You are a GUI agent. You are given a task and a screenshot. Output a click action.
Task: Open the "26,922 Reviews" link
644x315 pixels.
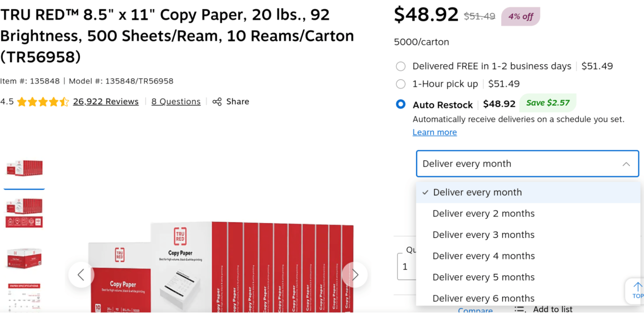(106, 102)
